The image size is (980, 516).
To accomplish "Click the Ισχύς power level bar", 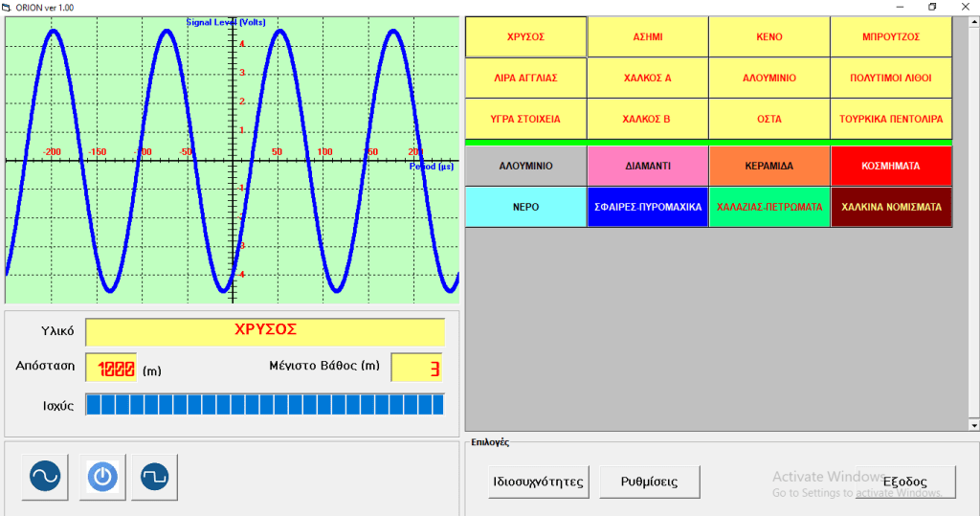I will pos(265,405).
